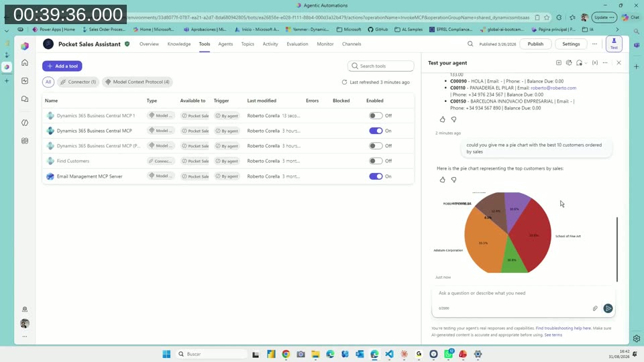Screen dimensions: 644x362
Task: Start a new conversation with the plus-box icon
Action: pyautogui.click(x=559, y=63)
